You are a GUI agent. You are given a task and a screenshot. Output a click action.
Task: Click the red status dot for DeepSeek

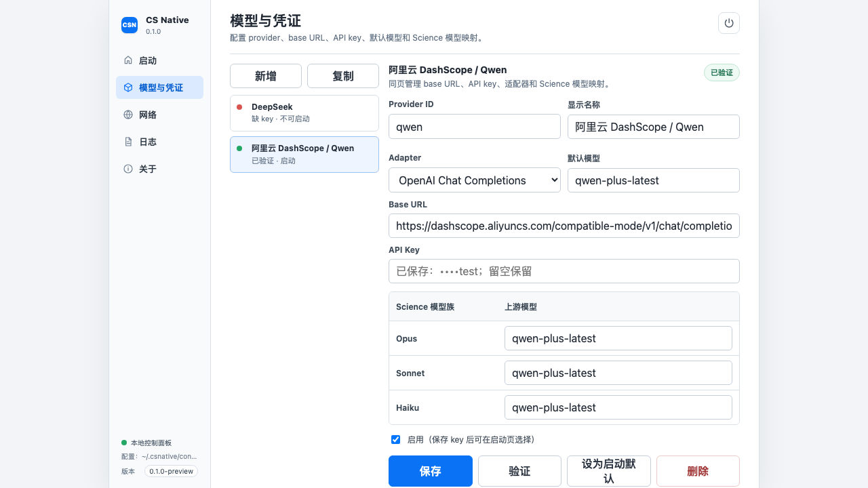[x=239, y=106]
